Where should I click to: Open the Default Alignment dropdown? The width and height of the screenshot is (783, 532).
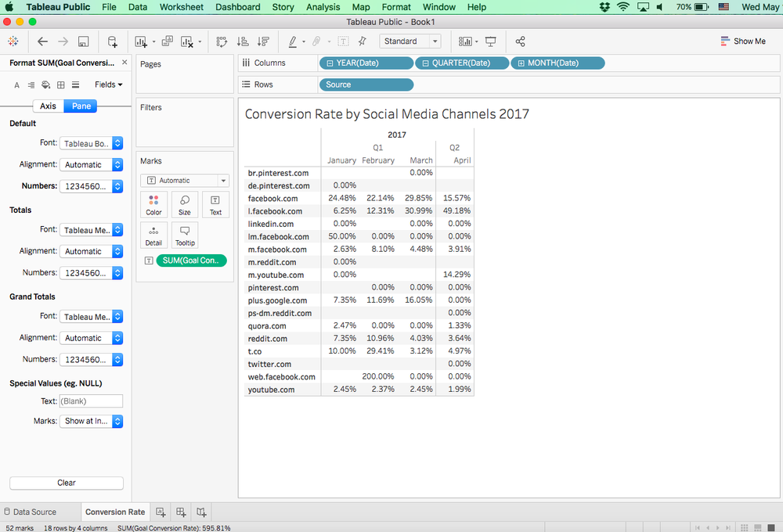tap(91, 165)
